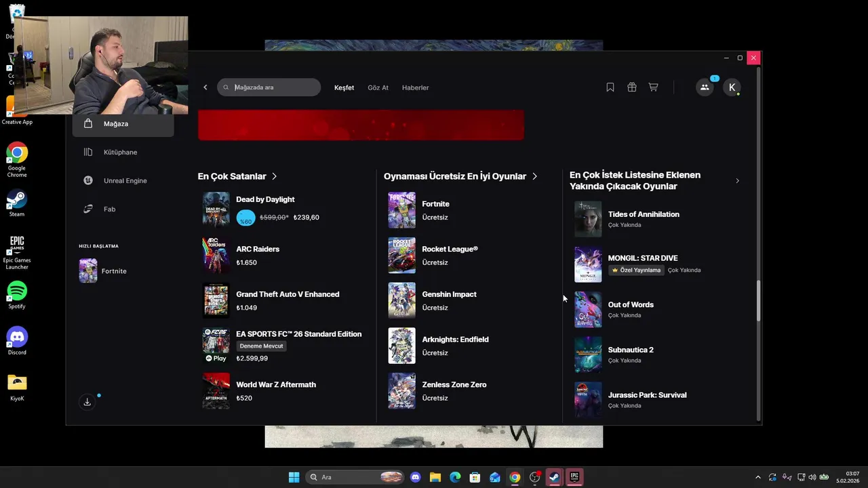
Task: Open the shopping cart
Action: [653, 87]
